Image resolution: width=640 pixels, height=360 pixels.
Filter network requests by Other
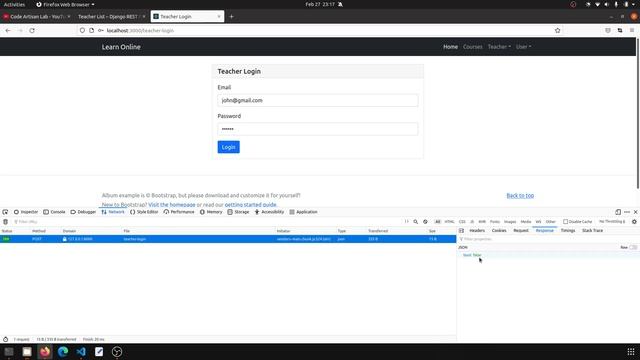[551, 222]
